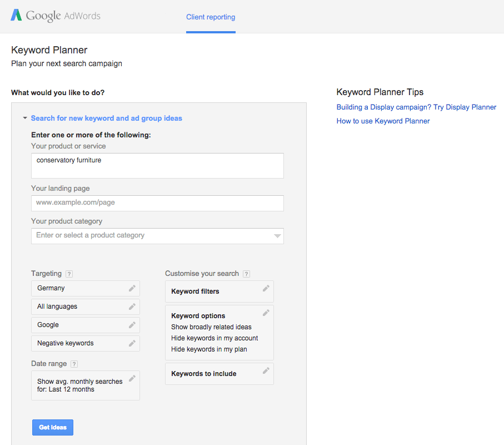This screenshot has height=445, width=504.
Task: Edit Negative keywords pencil icon
Action: (132, 343)
